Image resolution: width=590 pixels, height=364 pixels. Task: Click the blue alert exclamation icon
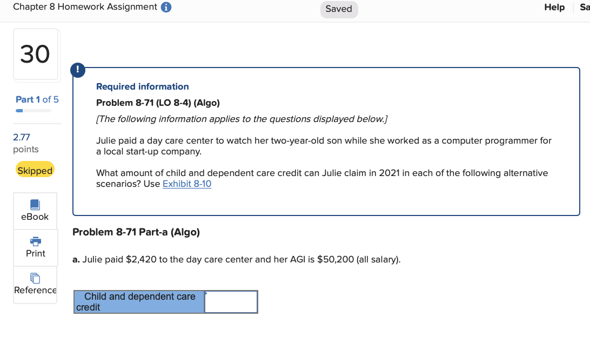click(78, 70)
